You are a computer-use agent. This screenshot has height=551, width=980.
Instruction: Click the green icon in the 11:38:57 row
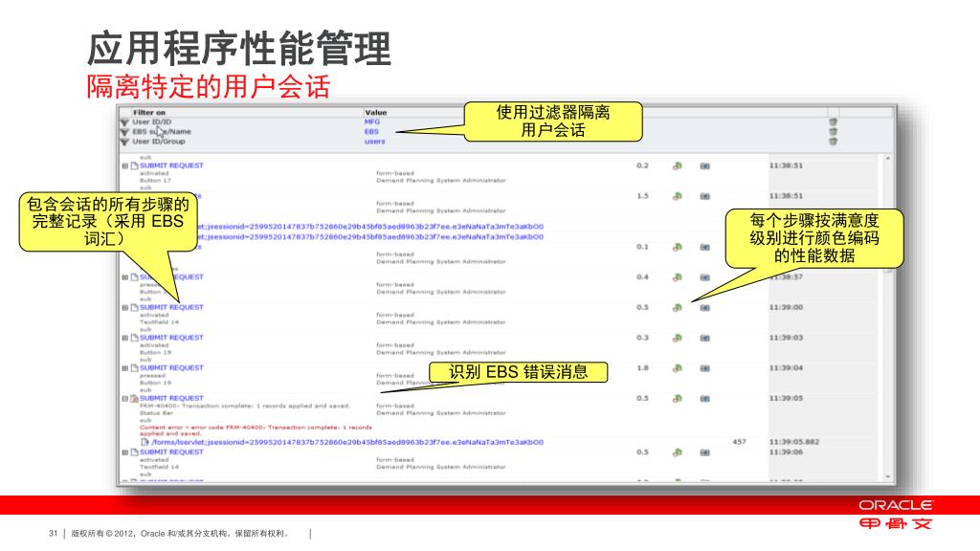pos(677,277)
